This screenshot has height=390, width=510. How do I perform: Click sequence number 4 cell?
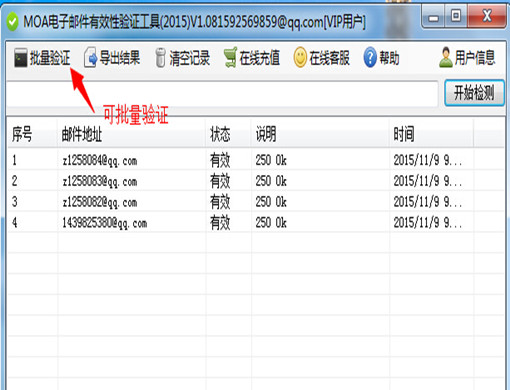point(14,222)
